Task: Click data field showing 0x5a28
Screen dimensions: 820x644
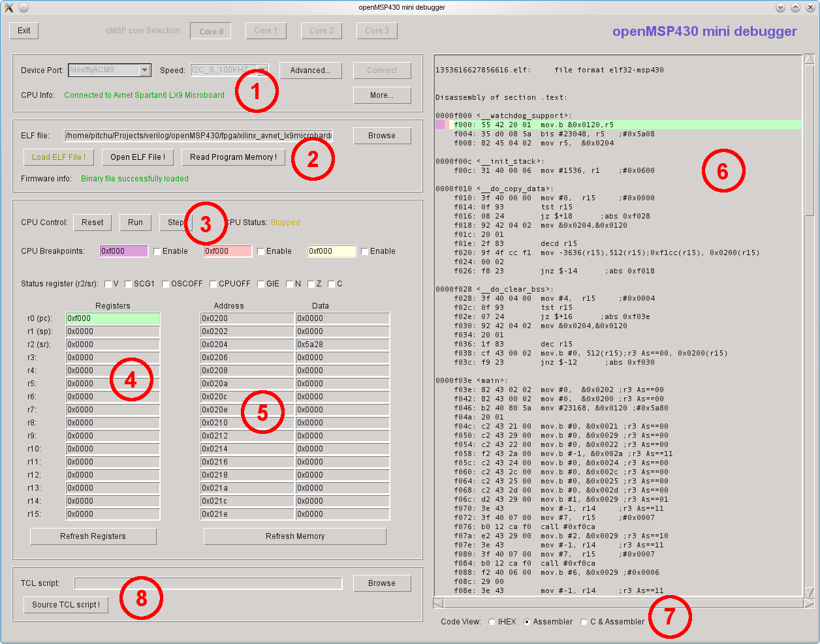Action: click(x=343, y=345)
